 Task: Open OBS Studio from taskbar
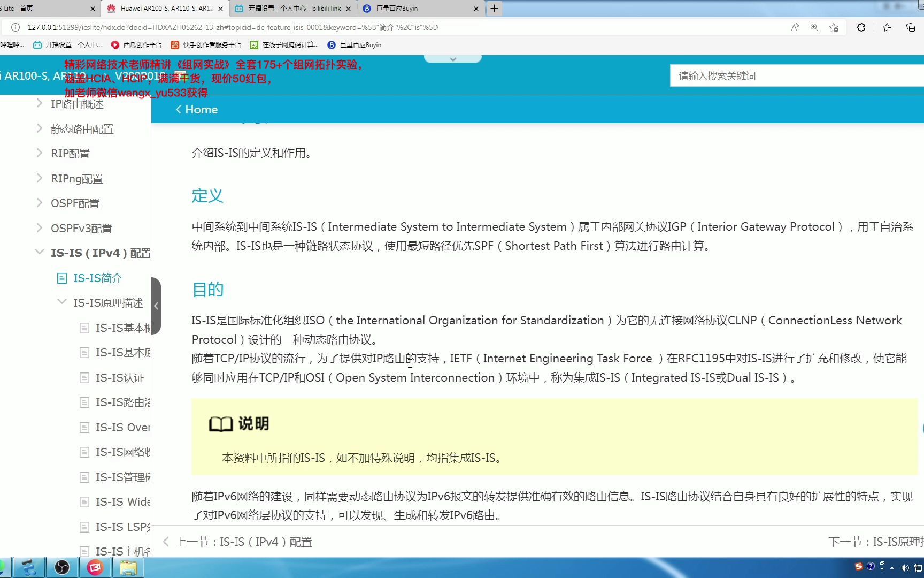[62, 567]
